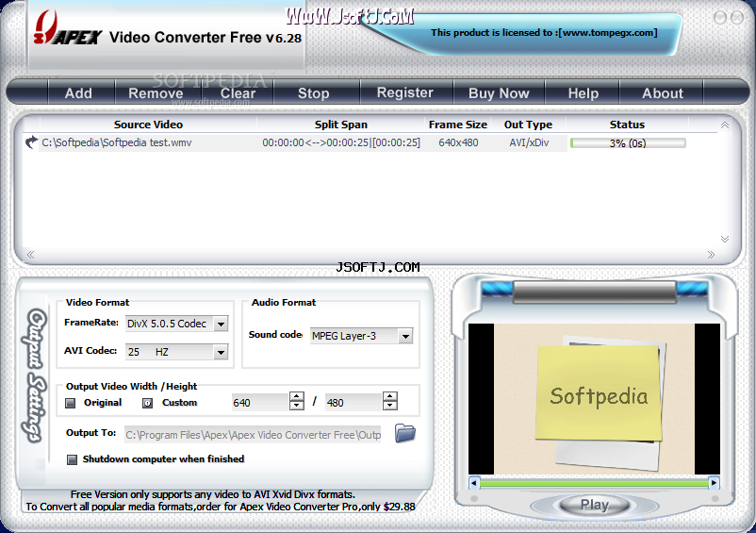Increase the output width value
The image size is (756, 533).
click(x=297, y=396)
